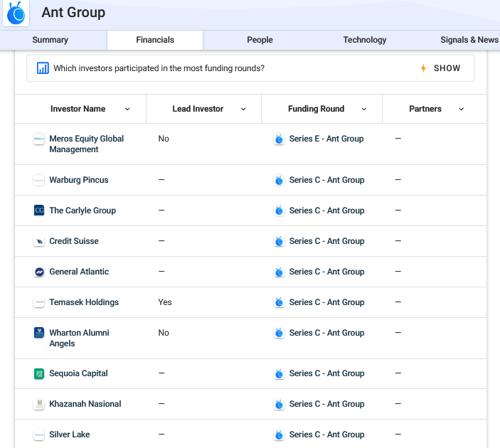Open Series C round in Carlyle Group row
Screen dimensions: 500x448
tap(326, 210)
